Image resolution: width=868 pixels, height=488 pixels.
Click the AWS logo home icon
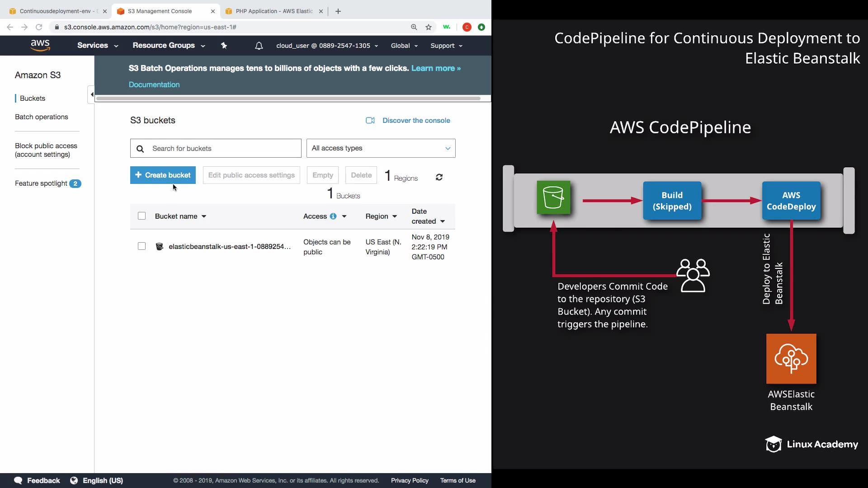[40, 45]
